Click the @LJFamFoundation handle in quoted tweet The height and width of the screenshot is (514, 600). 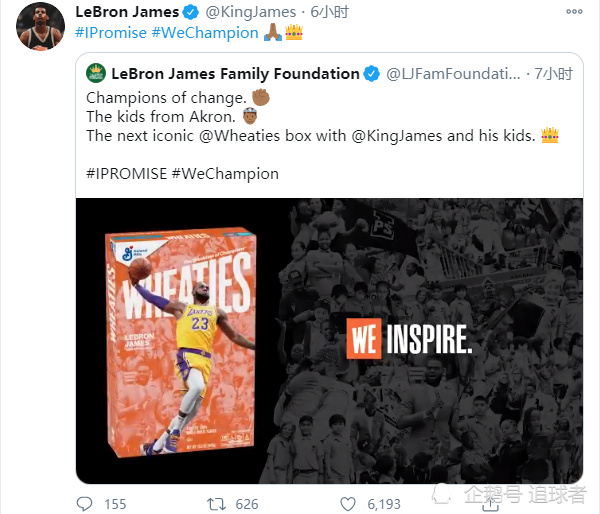pos(453,73)
